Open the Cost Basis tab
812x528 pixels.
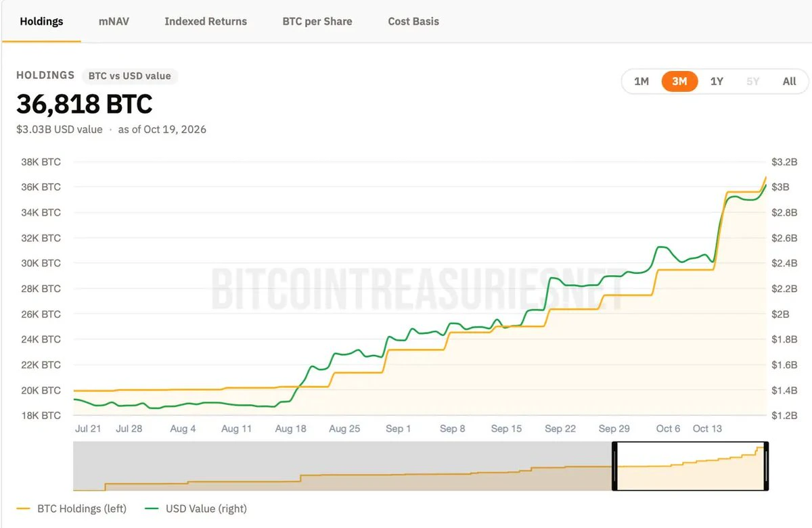[413, 22]
